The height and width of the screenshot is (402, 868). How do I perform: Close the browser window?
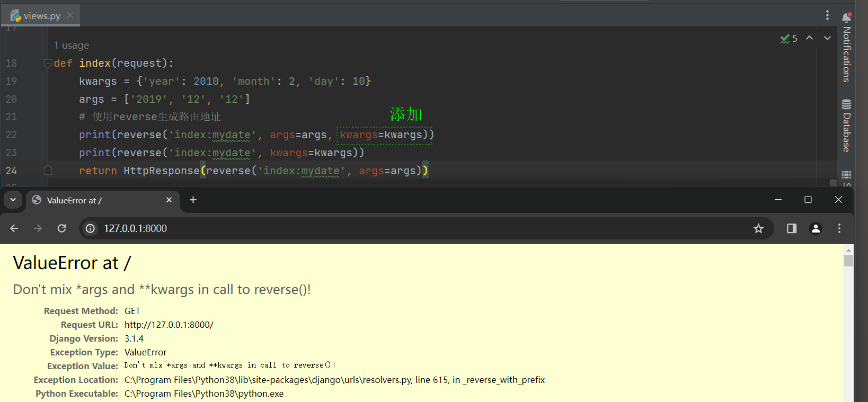pos(838,200)
